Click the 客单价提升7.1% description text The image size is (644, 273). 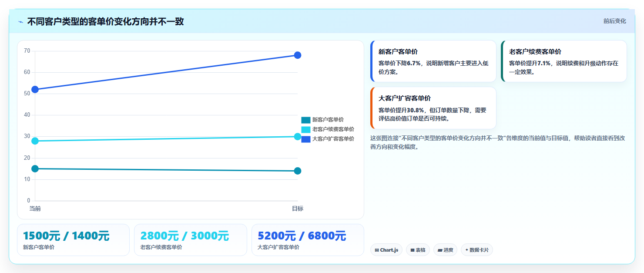[564, 67]
